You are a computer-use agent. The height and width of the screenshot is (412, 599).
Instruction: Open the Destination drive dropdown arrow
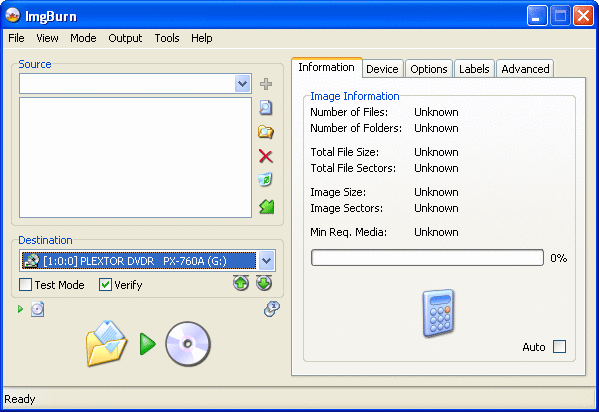(x=266, y=261)
